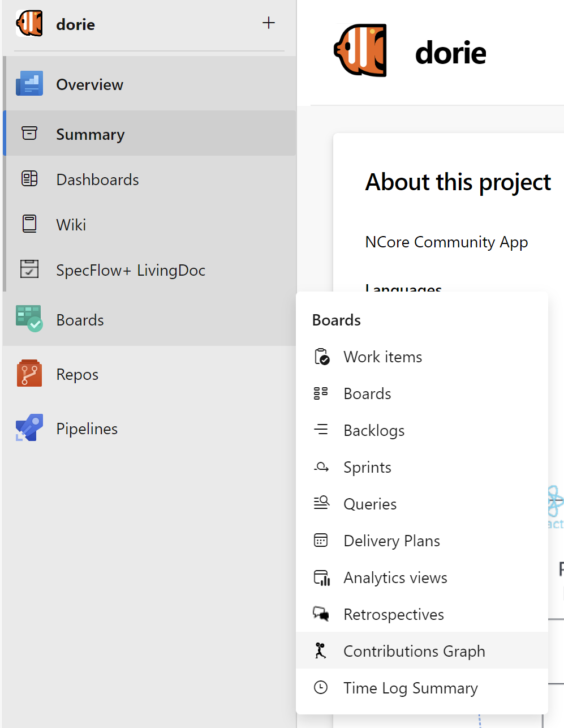The image size is (564, 728).
Task: Click the Summary archive icon
Action: pyautogui.click(x=29, y=134)
